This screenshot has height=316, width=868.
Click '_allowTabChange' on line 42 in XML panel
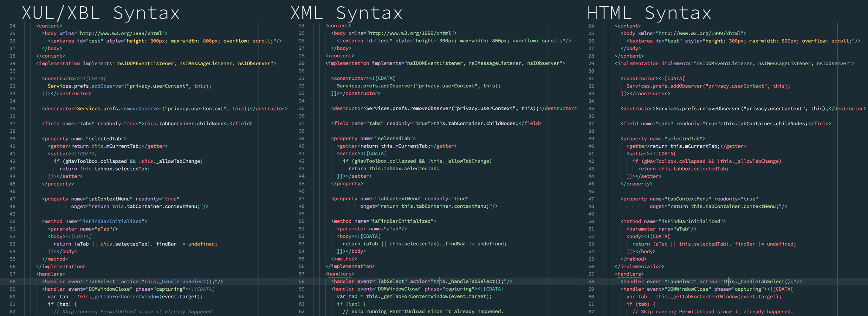pyautogui.click(x=467, y=161)
